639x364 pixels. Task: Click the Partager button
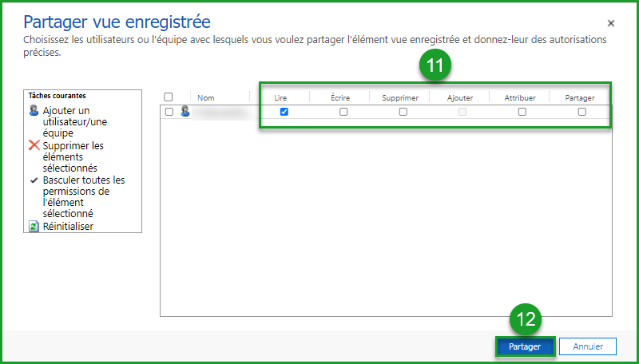click(525, 346)
